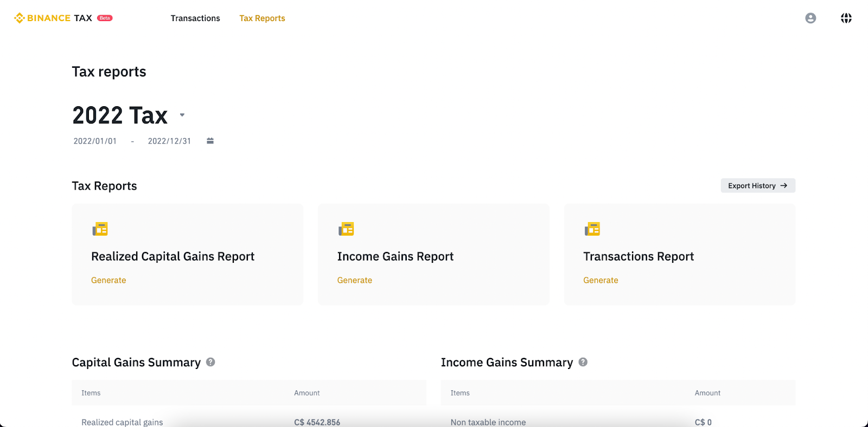Click the end date 2022/12/31 field
This screenshot has height=427, width=868.
click(169, 141)
